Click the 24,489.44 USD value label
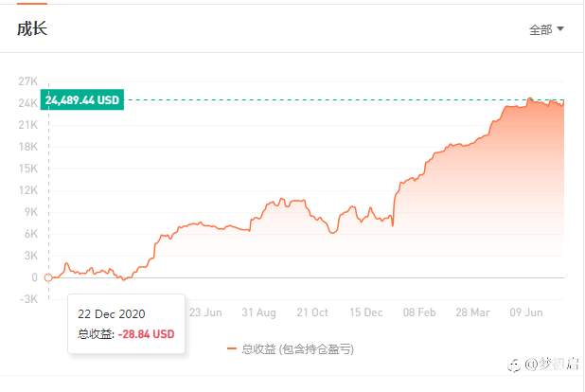This screenshot has height=392, width=585. [x=82, y=100]
